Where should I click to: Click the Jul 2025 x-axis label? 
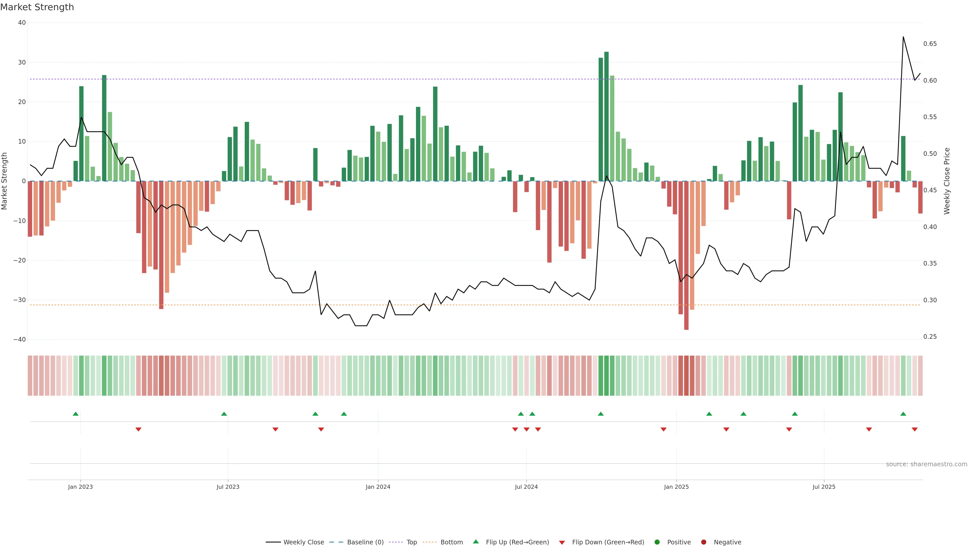[x=824, y=487]
